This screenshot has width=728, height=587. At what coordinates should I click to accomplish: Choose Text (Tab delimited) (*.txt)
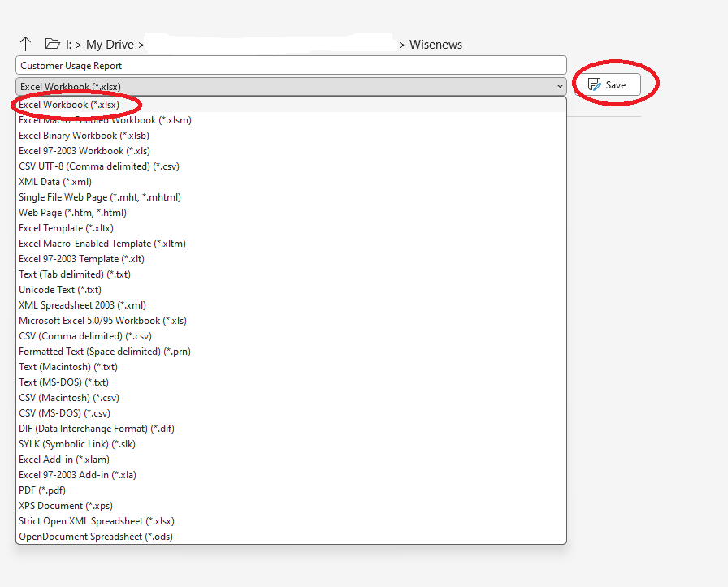pos(291,274)
